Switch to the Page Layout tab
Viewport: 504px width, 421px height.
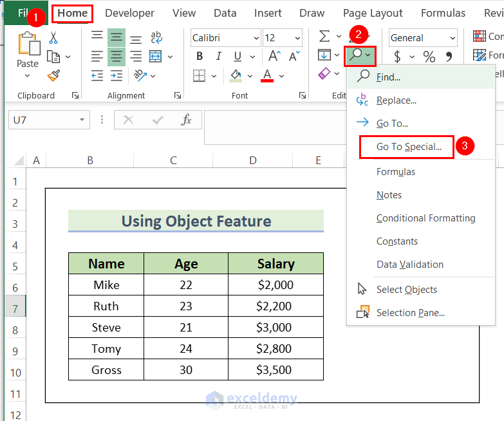tap(373, 13)
